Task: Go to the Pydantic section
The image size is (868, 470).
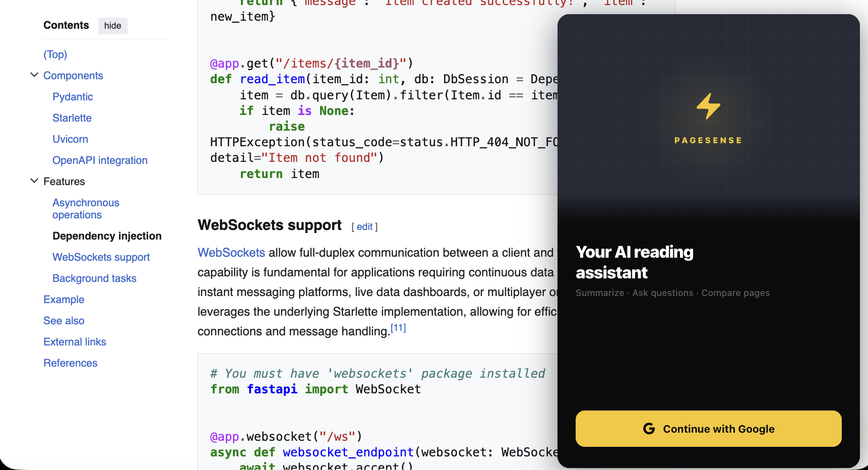Action: (73, 97)
